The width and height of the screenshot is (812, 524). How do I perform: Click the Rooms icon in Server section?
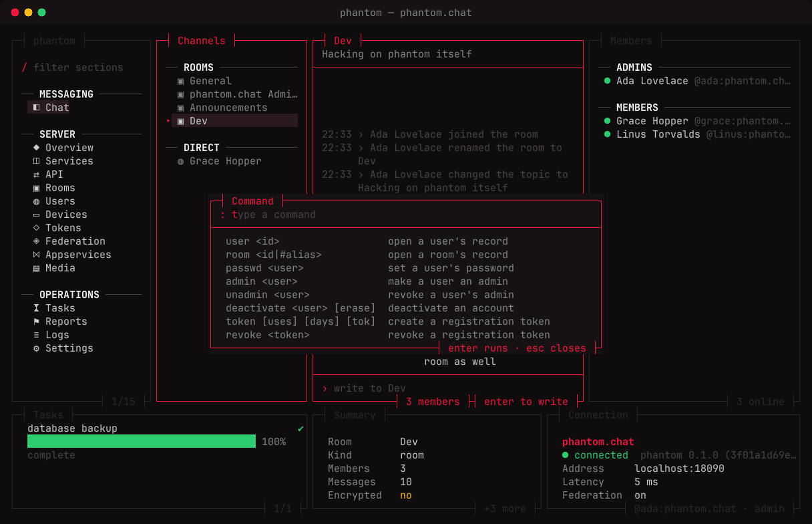[x=36, y=188]
